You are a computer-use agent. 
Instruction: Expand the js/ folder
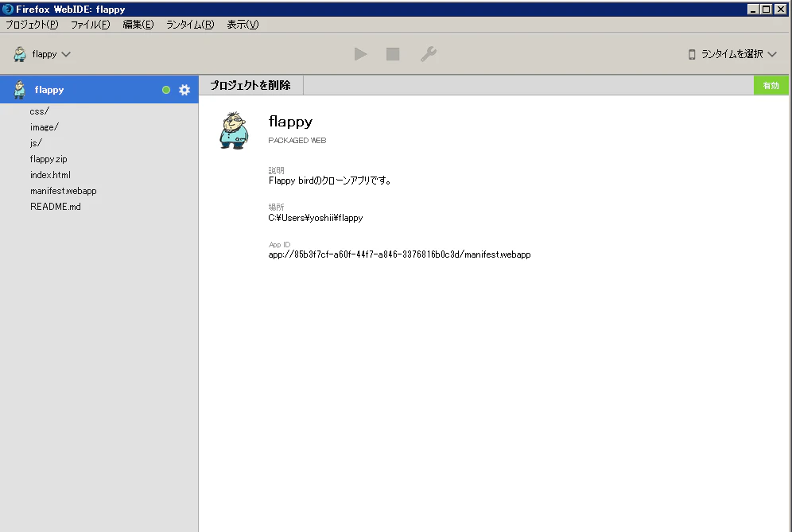tap(36, 143)
